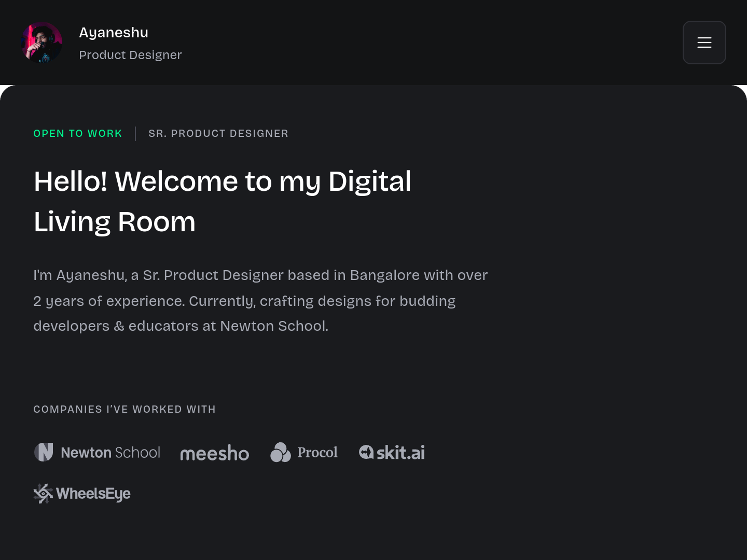Click the skit.ai waveform logo icon
The height and width of the screenshot is (560, 747).
[x=366, y=452]
